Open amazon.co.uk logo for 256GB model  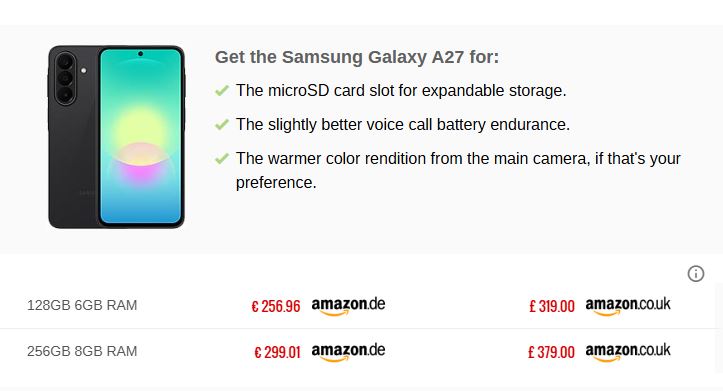[628, 352]
